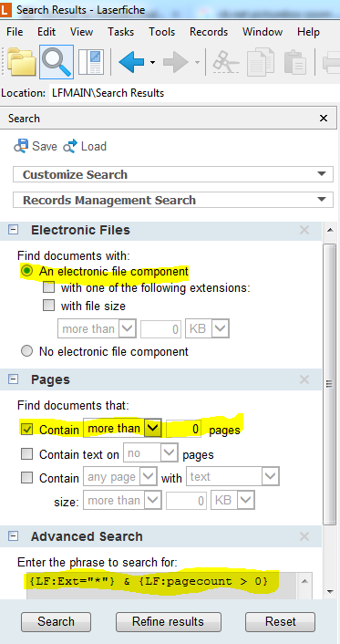Viewport: 340px width, 644px height.
Task: Open file size more than dropdown
Action: coord(97,329)
